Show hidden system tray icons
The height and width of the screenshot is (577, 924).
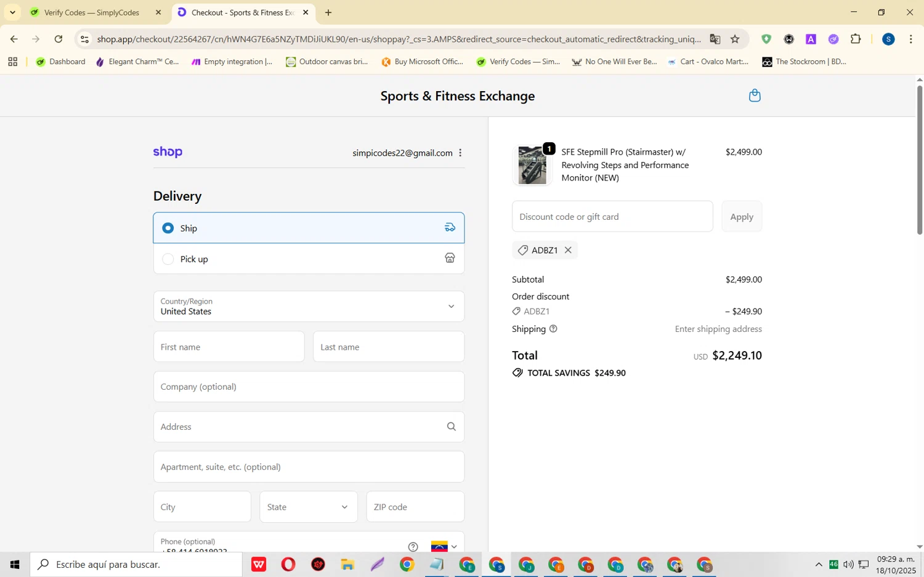(819, 564)
